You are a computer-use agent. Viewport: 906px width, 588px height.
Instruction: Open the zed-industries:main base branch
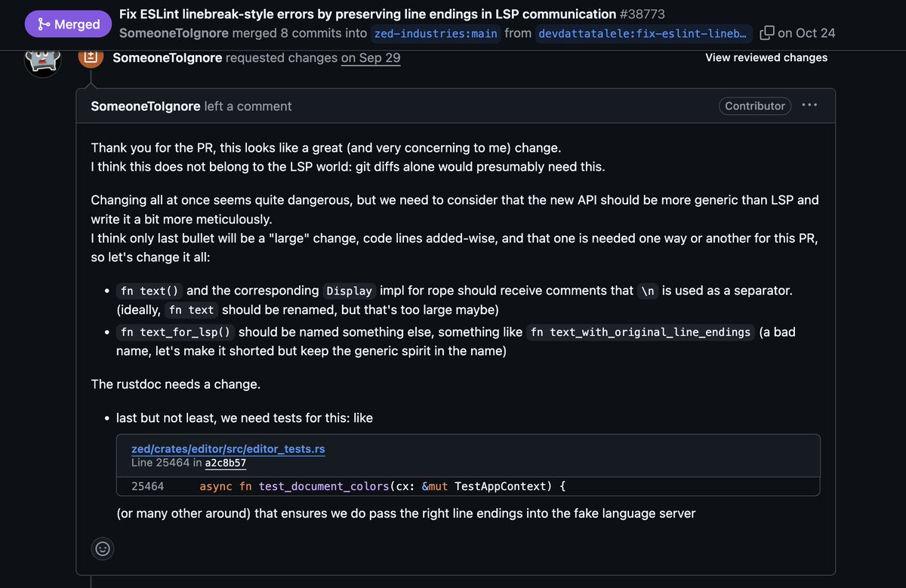coord(435,33)
